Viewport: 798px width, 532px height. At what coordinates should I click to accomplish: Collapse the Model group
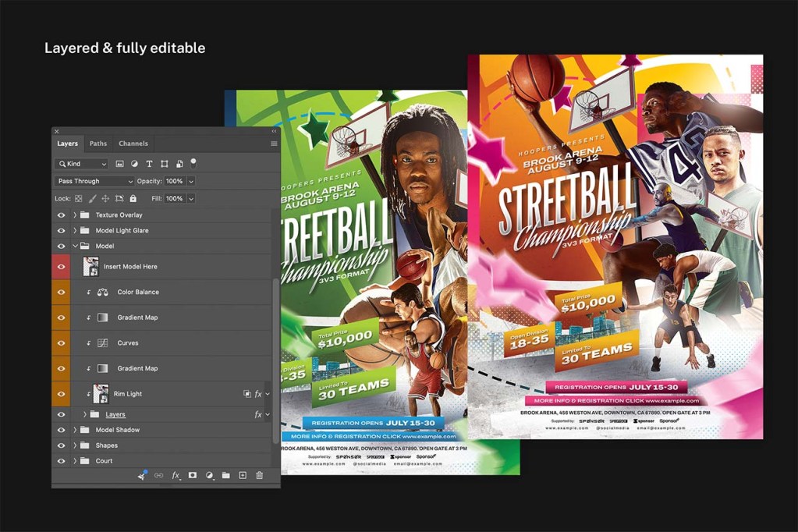pyautogui.click(x=76, y=246)
